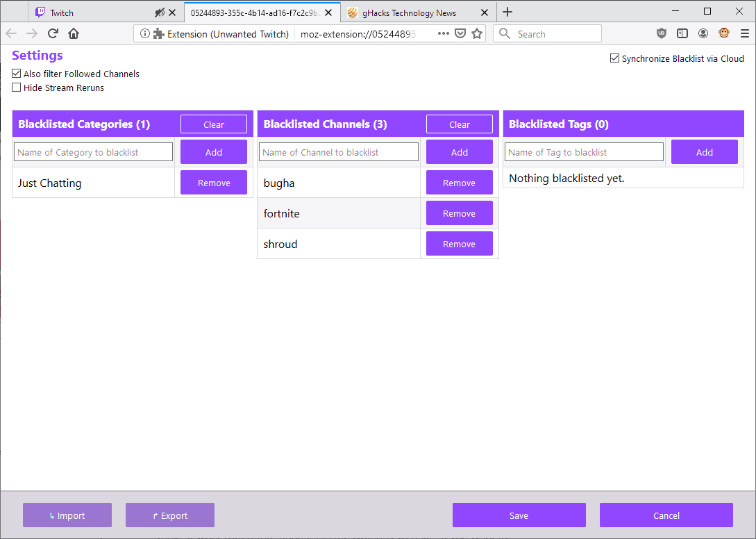
Task: Focus Name of Channel to blacklist field
Action: 339,152
